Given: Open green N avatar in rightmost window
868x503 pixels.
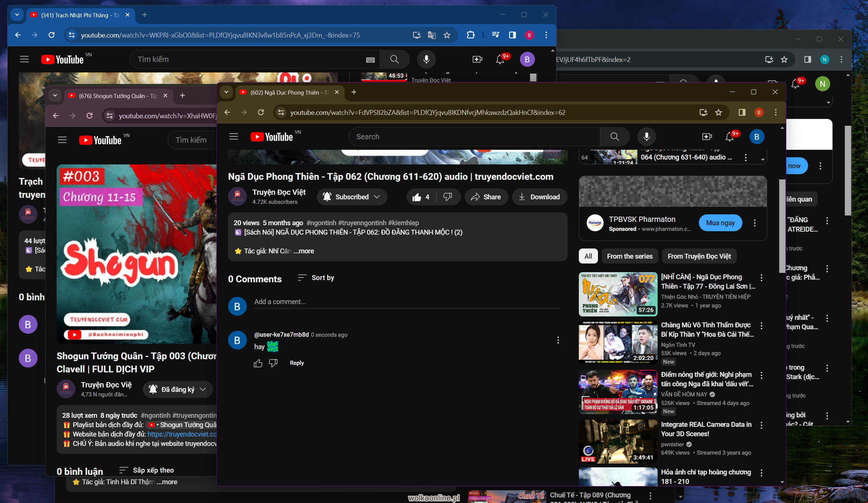Looking at the screenshot, I should (x=822, y=84).
